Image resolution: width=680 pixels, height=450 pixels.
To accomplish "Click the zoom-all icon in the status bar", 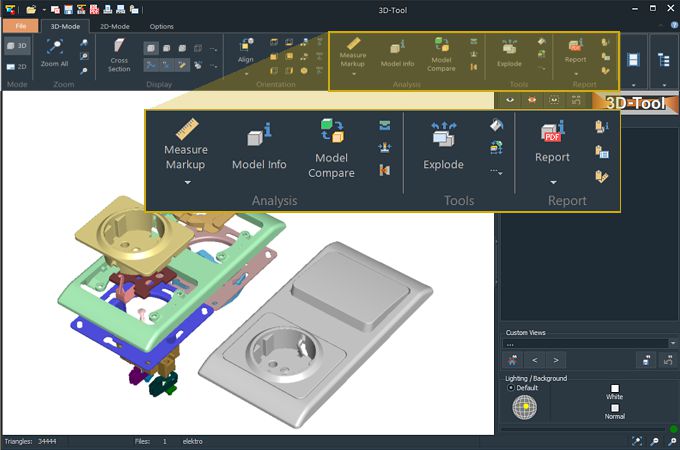I will 637,441.
